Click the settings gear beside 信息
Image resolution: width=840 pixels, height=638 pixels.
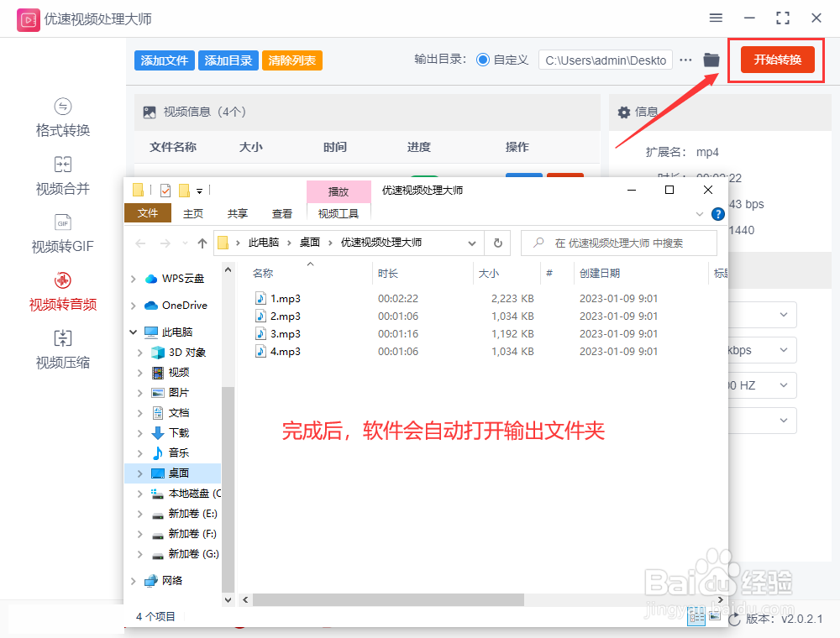coord(623,112)
